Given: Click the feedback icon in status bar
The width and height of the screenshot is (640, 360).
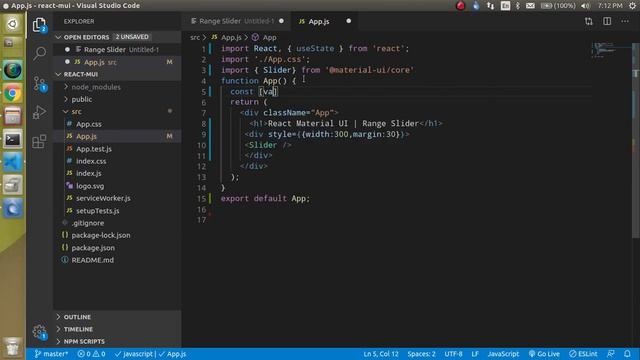Looking at the screenshot, I should (x=611, y=354).
